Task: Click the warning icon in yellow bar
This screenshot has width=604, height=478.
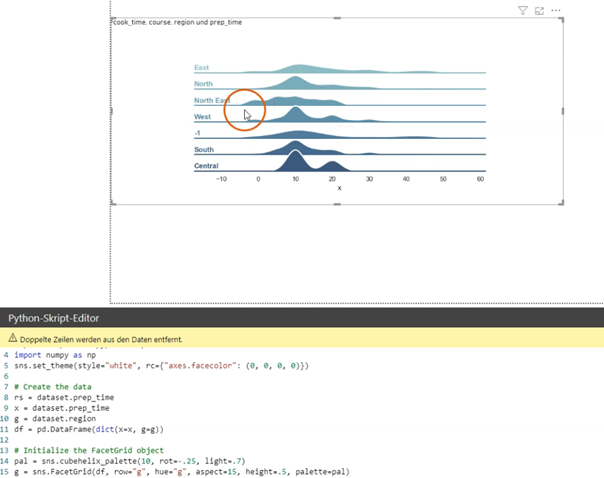Action: point(13,338)
